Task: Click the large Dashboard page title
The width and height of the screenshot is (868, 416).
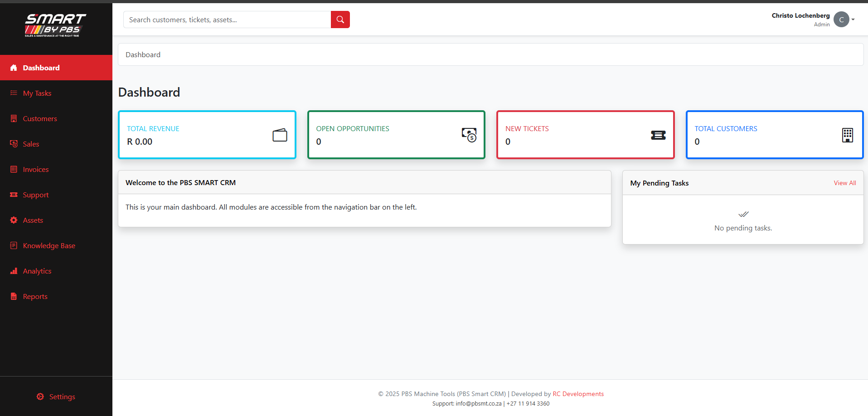Action: (149, 92)
